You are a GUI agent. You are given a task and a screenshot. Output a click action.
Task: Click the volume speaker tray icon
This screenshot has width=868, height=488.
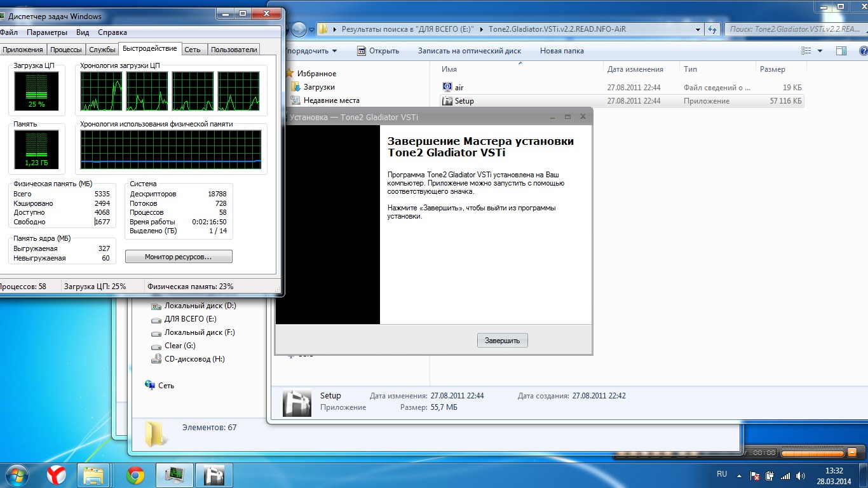[800, 475]
